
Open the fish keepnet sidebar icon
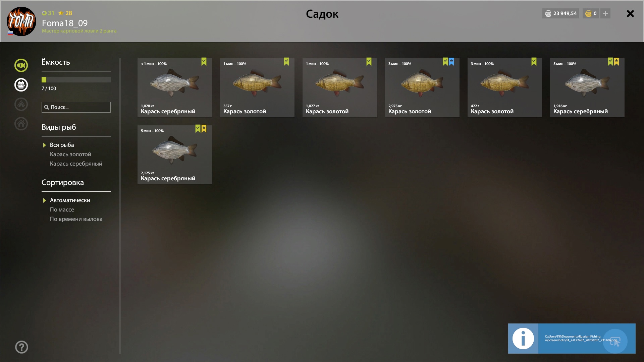(21, 65)
